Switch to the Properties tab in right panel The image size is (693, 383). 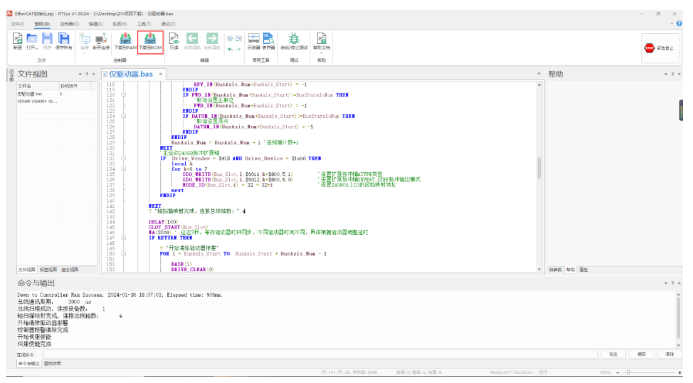point(583,269)
